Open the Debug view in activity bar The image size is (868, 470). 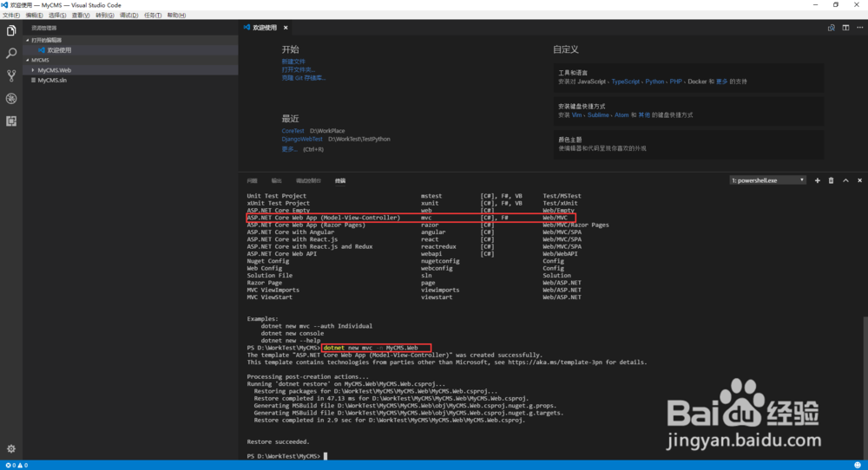(11, 99)
